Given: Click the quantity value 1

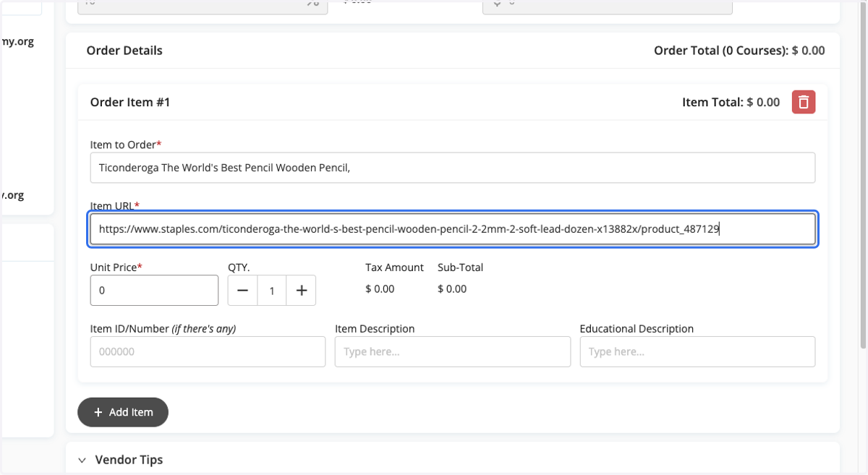Looking at the screenshot, I should coord(272,291).
